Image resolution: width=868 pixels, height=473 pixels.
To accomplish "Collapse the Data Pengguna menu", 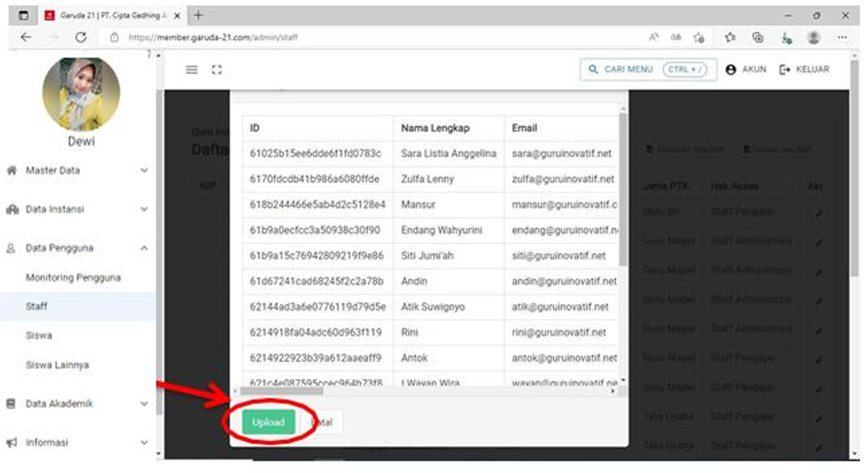I will pos(77,248).
